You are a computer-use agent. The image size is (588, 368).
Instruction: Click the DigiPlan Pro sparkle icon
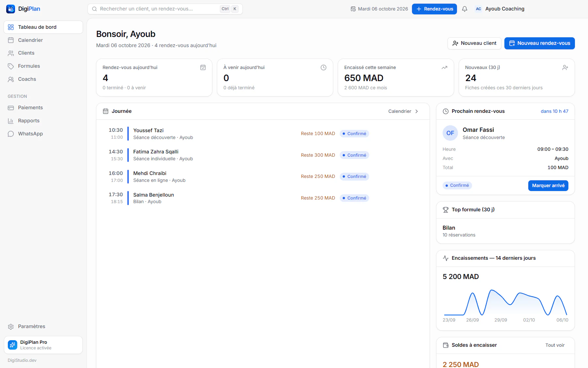[12, 345]
